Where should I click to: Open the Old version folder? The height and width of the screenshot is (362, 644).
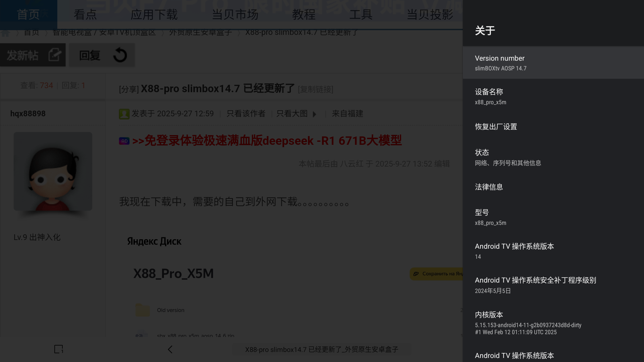coord(170,310)
